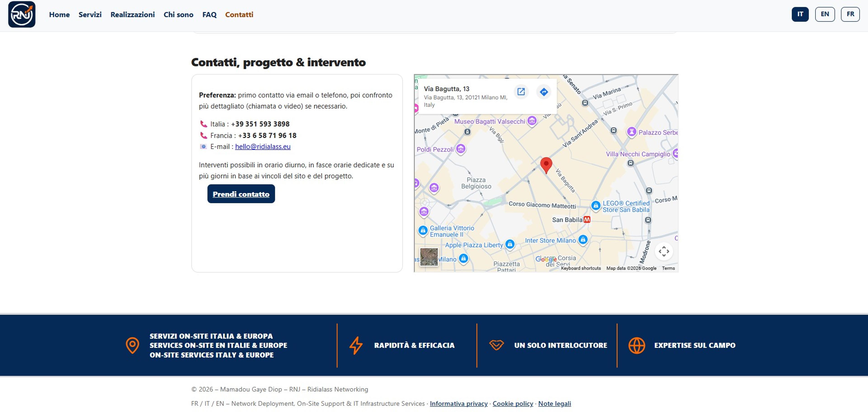Click the Museo Bagatti Valsecchi map marker

532,121
